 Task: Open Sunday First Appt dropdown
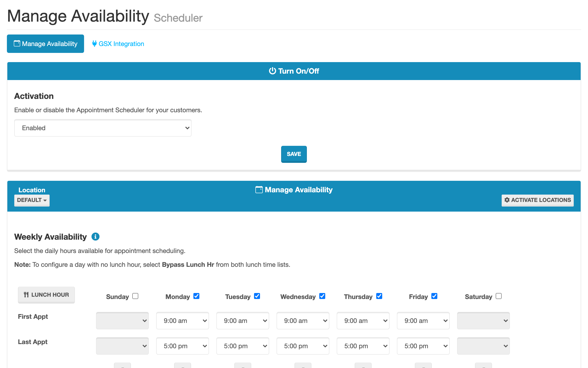tap(122, 321)
